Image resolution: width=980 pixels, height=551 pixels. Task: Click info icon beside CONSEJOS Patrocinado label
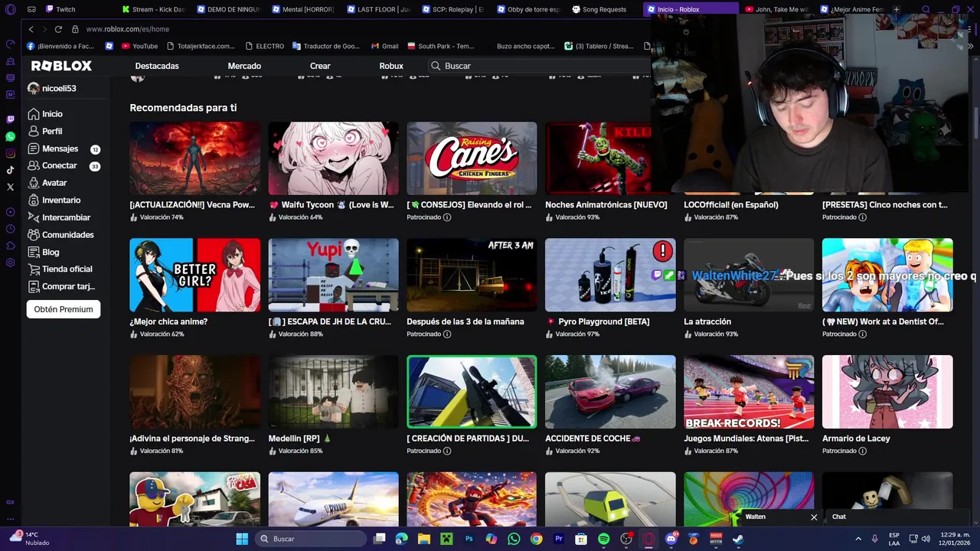(447, 217)
